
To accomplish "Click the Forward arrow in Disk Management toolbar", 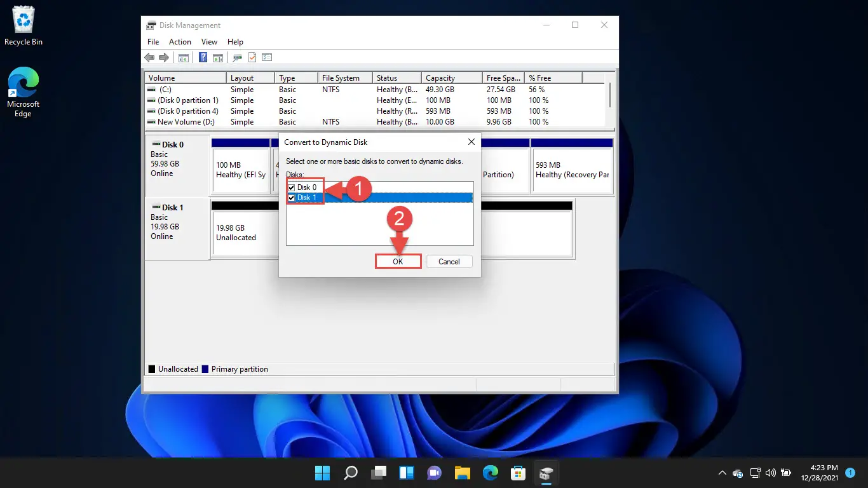I will point(164,58).
